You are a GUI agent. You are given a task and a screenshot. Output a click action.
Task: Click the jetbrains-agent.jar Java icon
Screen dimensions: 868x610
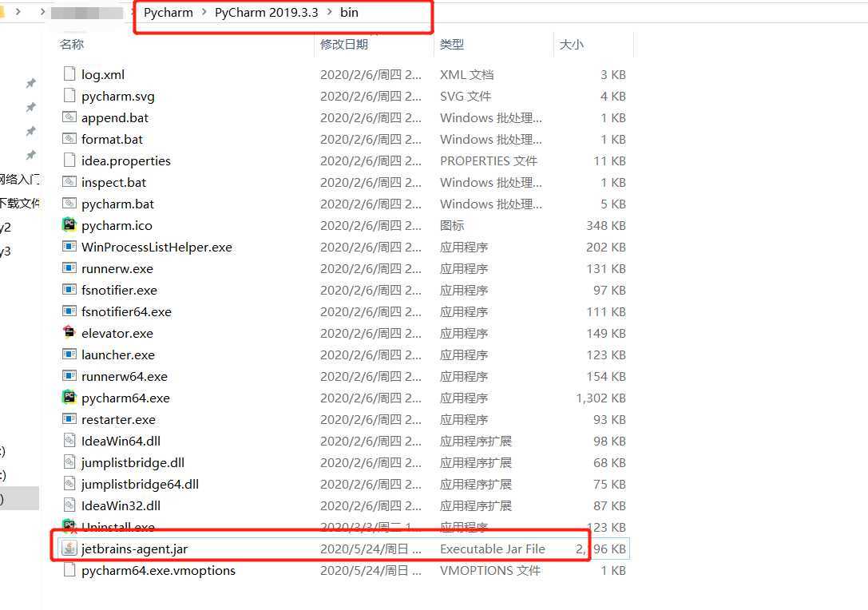[69, 549]
